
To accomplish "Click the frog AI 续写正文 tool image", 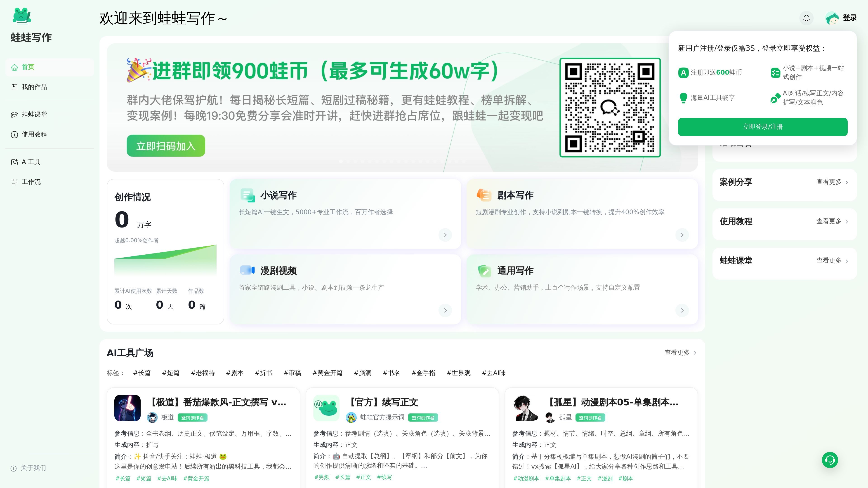I will [x=326, y=408].
